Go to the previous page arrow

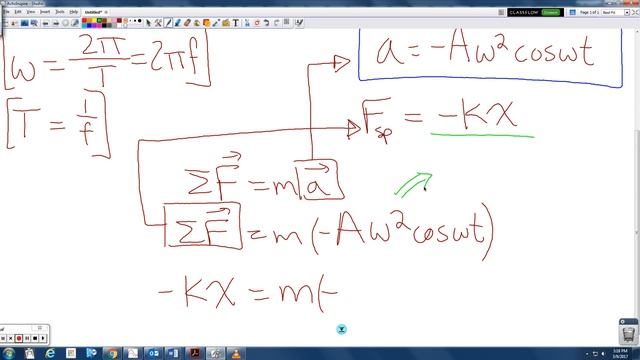click(45, 23)
